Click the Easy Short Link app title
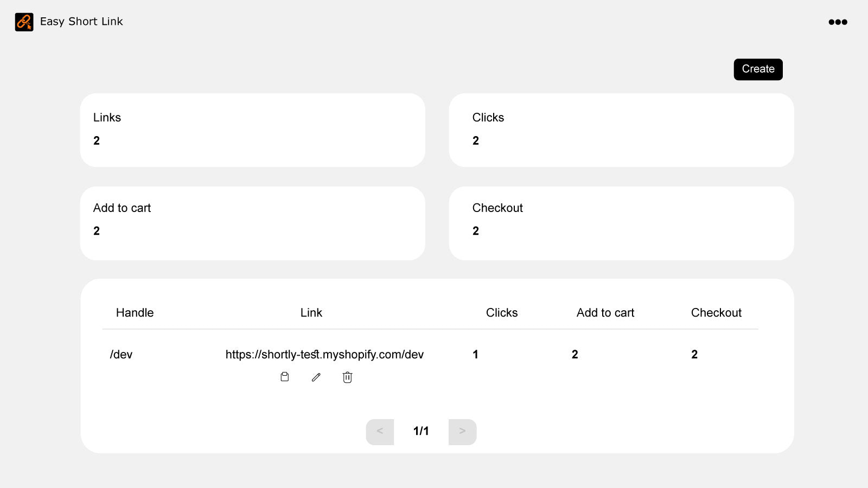868x488 pixels. (x=81, y=22)
